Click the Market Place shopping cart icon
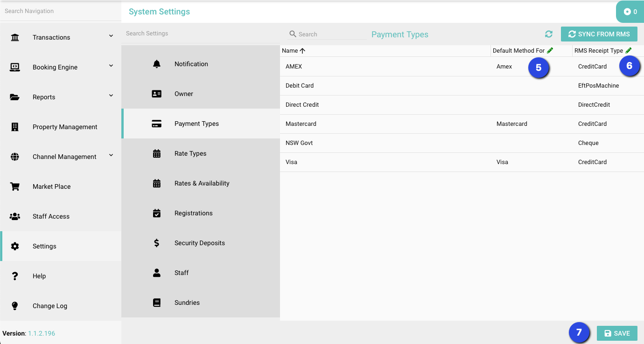 (x=15, y=186)
